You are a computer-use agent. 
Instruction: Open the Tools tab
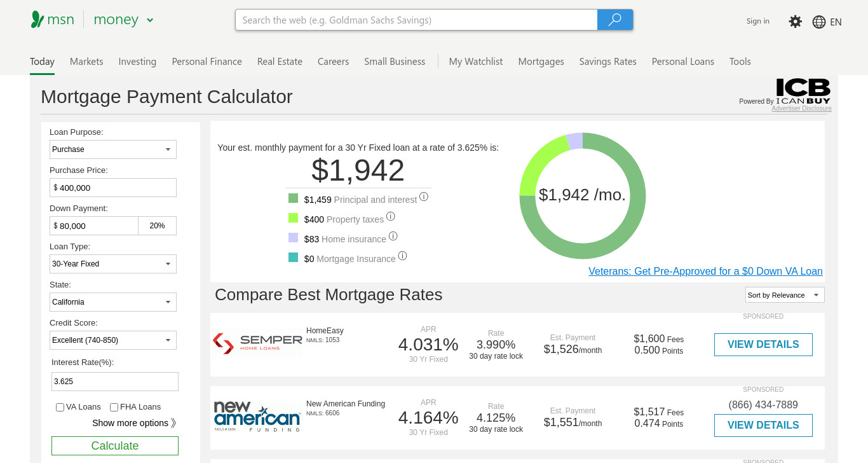pyautogui.click(x=740, y=62)
